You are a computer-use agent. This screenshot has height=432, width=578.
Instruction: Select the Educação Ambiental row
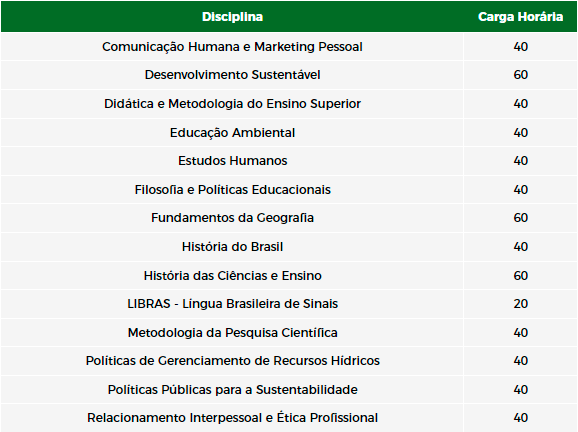[x=289, y=132]
